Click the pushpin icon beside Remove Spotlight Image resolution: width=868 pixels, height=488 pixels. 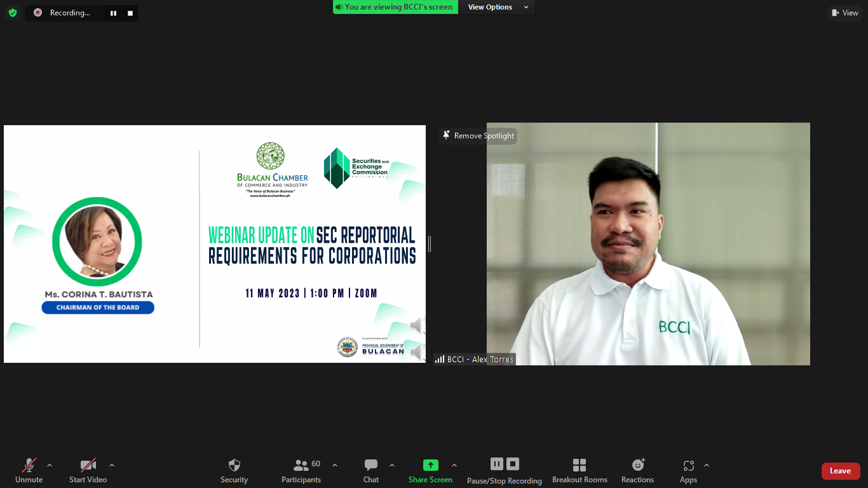tap(446, 135)
